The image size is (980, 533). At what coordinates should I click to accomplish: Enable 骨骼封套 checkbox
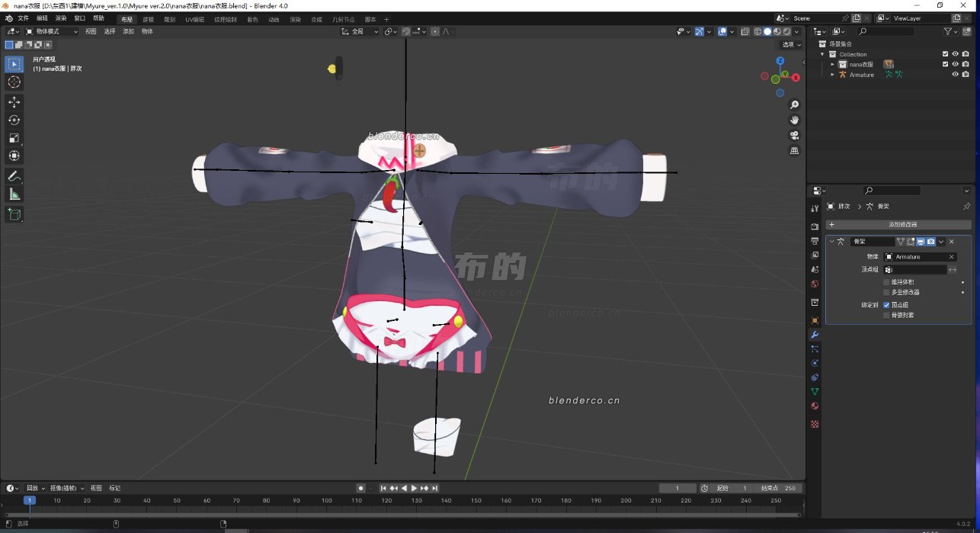point(886,315)
